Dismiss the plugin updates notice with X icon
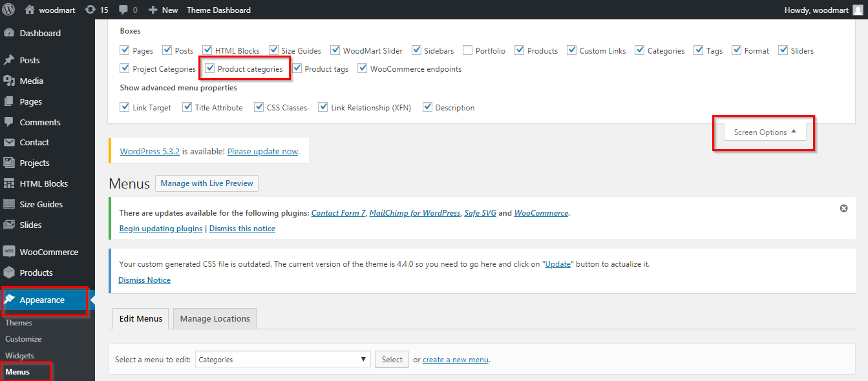 coord(843,209)
